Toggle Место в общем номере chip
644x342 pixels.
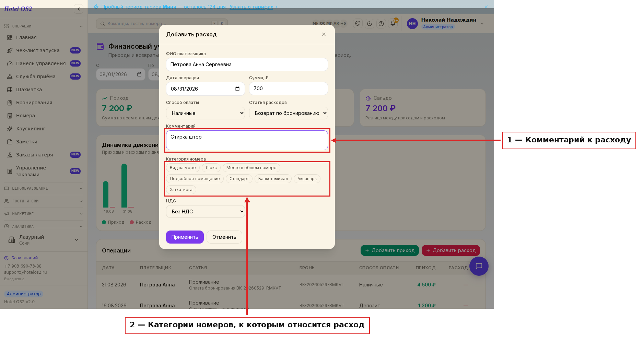point(251,168)
